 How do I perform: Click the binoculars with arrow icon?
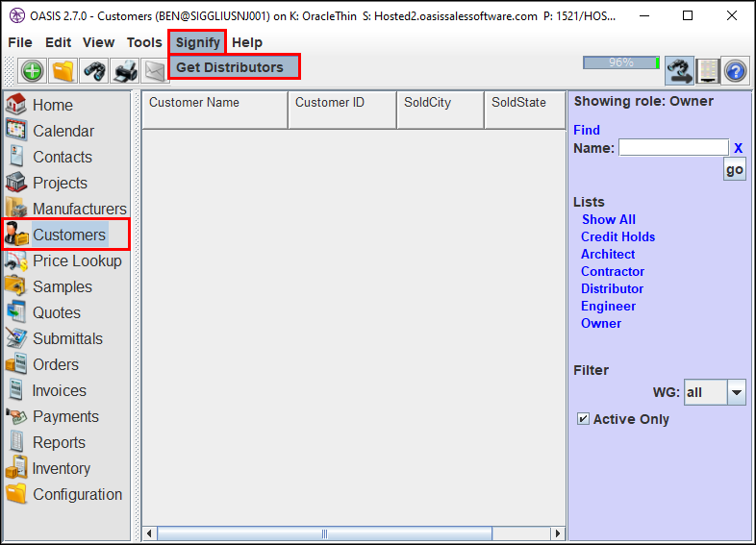coord(679,71)
